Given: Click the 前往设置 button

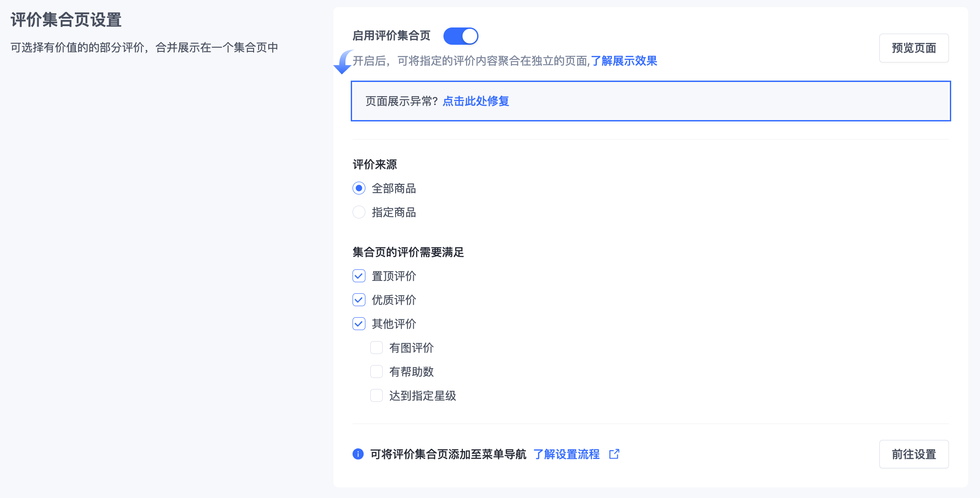Looking at the screenshot, I should pyautogui.click(x=914, y=454).
